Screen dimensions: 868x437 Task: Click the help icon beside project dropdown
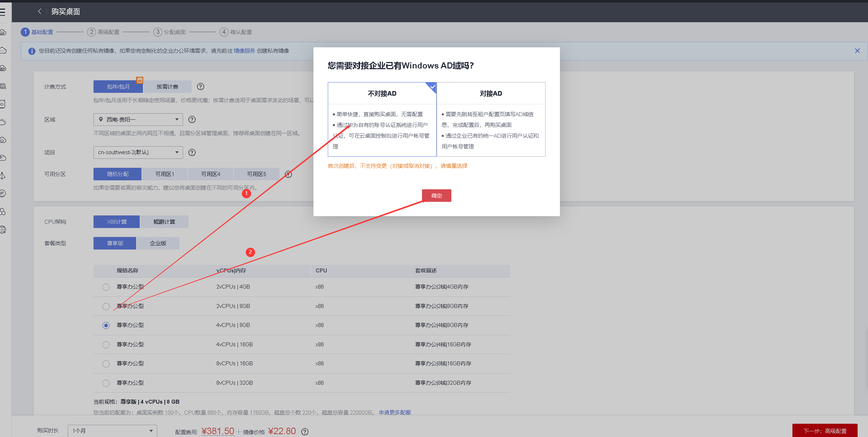(x=192, y=152)
